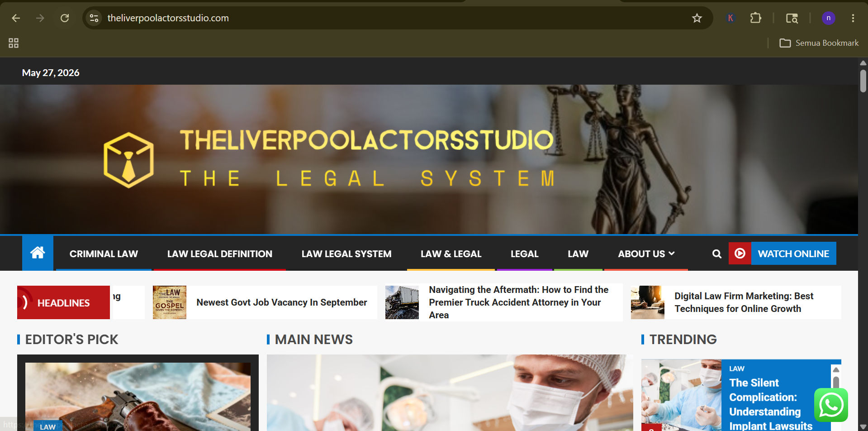Viewport: 868px width, 431px height.
Task: Reload the page with the refresh icon
Action: 65,18
